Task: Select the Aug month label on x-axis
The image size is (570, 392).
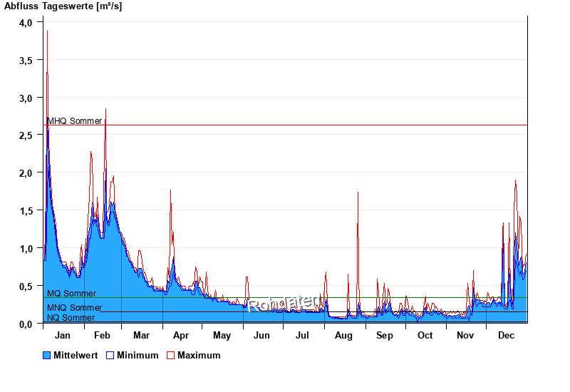Action: point(343,335)
